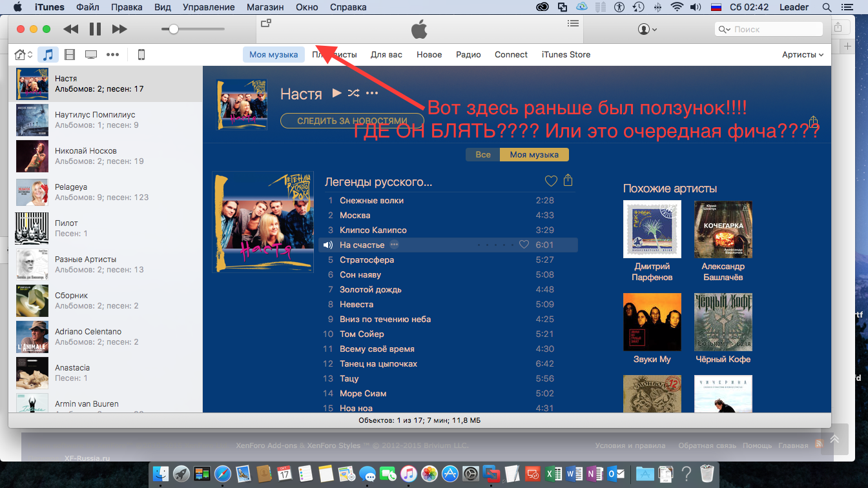Play all songs by Настя
Image resolution: width=868 pixels, height=488 pixels.
(336, 93)
